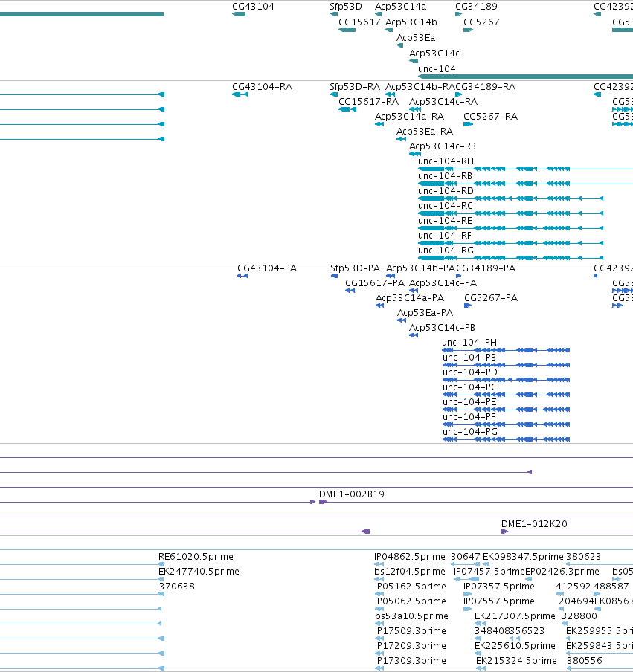This screenshot has width=633, height=672.
Task: Select the Acp53C14c-RA transcript label
Action: [x=443, y=102]
